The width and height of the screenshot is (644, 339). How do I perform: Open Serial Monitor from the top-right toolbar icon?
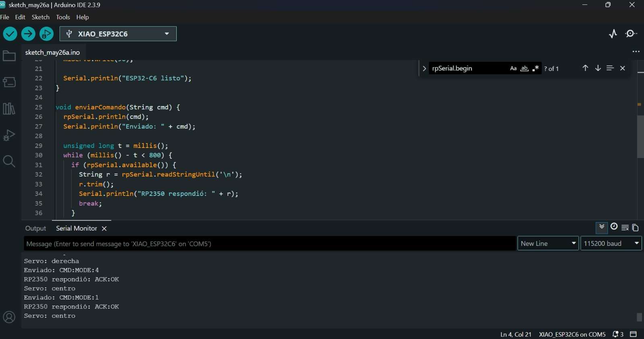click(x=631, y=34)
